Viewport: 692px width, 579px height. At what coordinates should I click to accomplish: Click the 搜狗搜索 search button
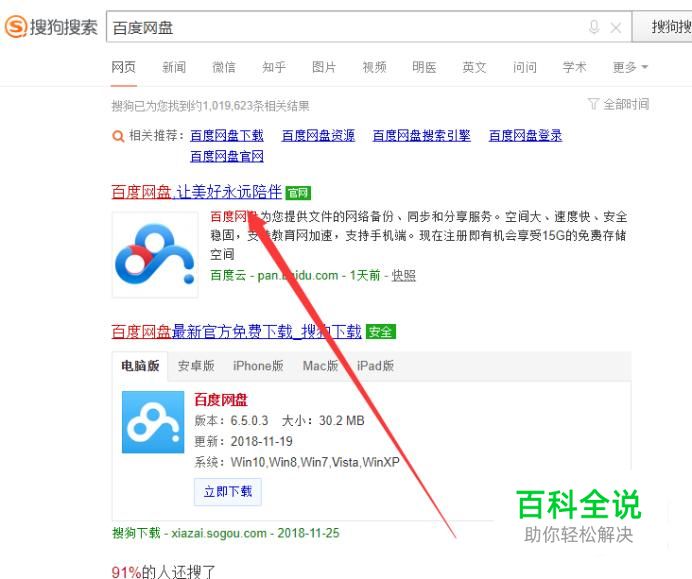point(662,27)
